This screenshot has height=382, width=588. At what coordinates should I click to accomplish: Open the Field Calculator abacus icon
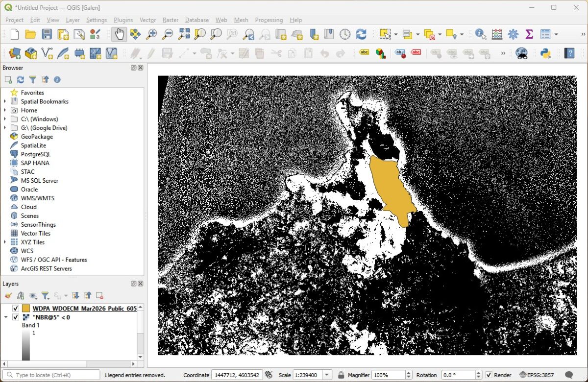(x=497, y=34)
